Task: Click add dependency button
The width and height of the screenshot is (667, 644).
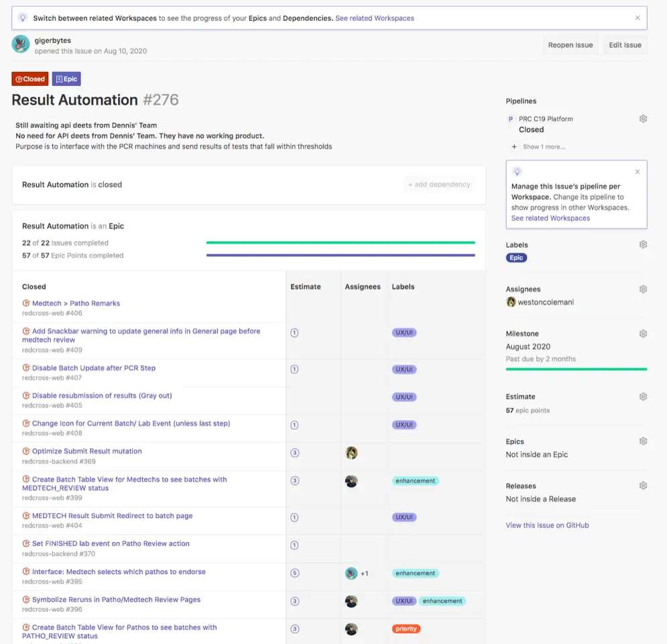Action: (439, 184)
